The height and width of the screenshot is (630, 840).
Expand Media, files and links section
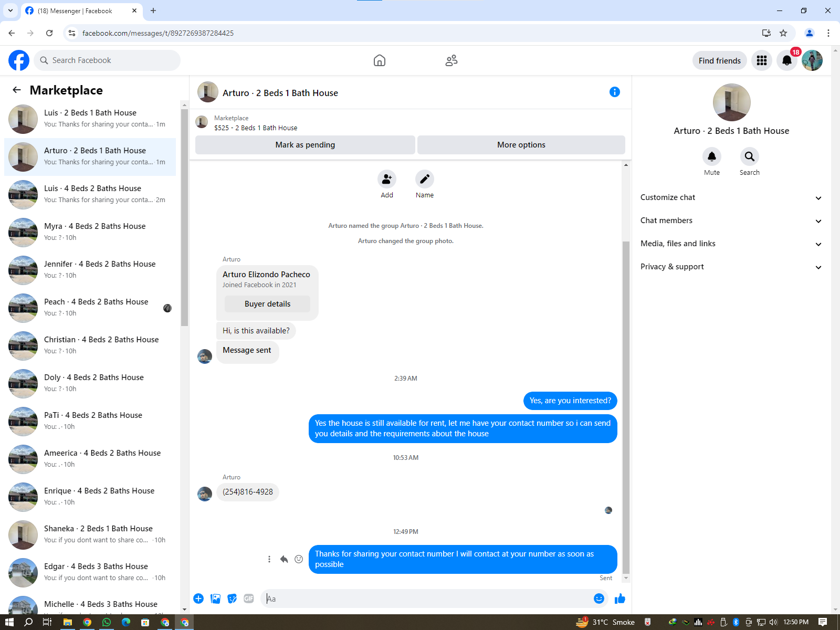coord(731,244)
